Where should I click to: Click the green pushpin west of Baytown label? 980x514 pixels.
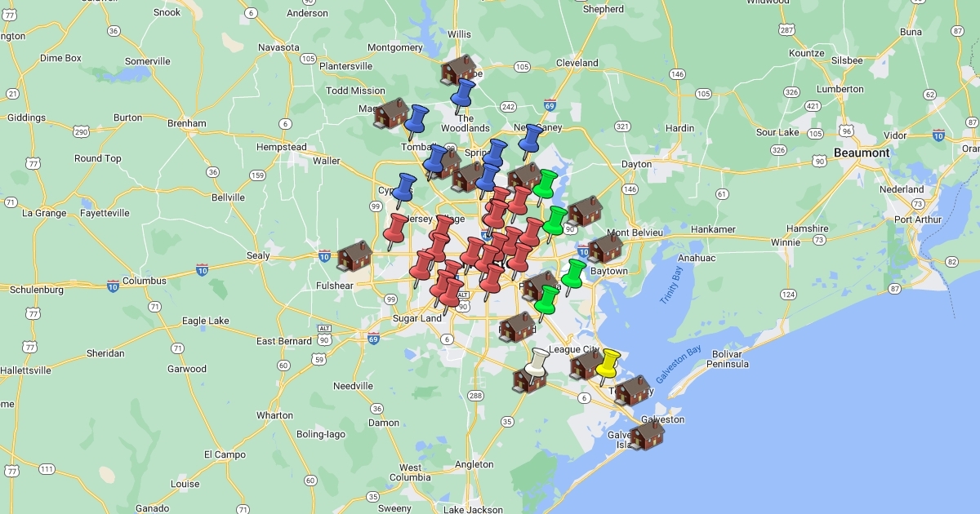574,277
